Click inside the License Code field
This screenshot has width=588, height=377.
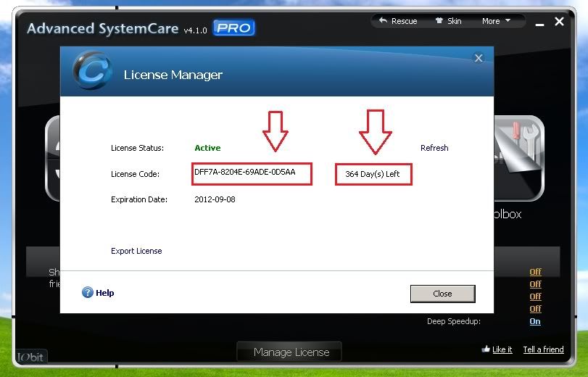tap(252, 174)
